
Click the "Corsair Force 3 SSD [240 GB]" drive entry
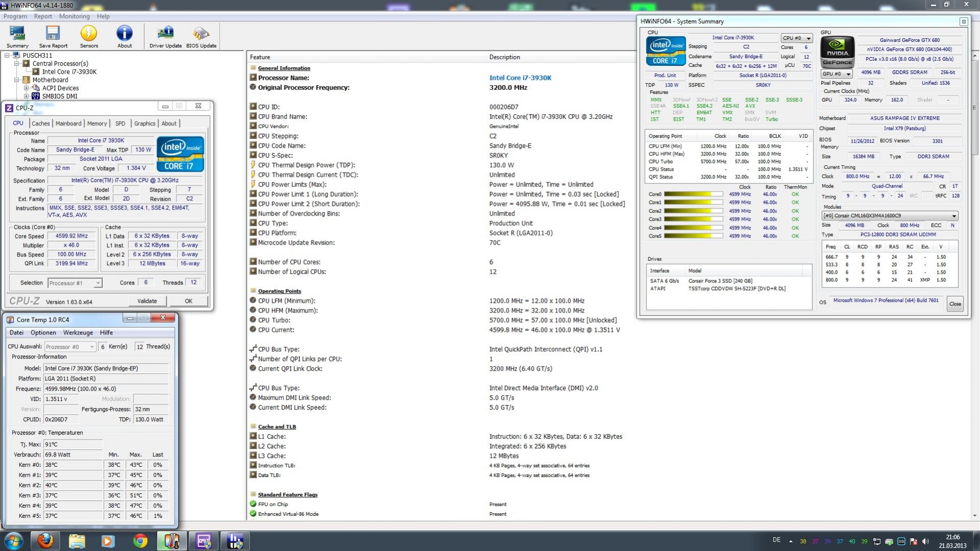coord(720,281)
